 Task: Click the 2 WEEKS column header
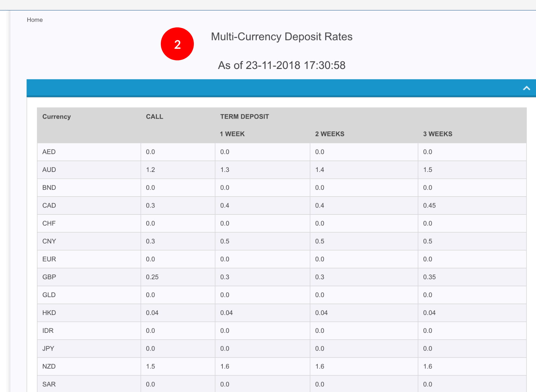329,134
